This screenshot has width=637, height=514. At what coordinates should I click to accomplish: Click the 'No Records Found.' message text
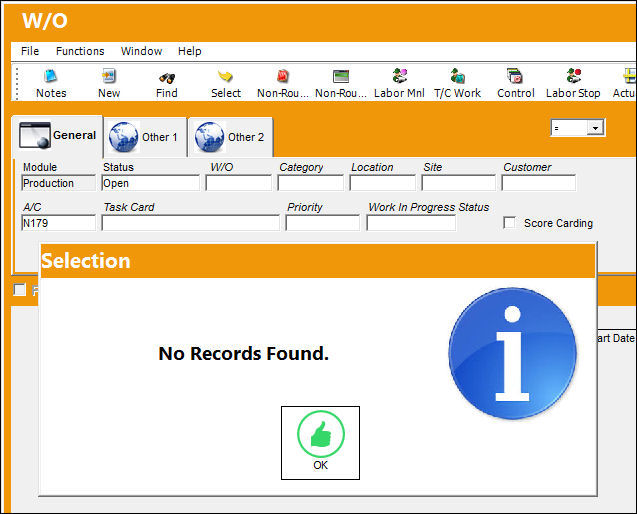pos(243,354)
